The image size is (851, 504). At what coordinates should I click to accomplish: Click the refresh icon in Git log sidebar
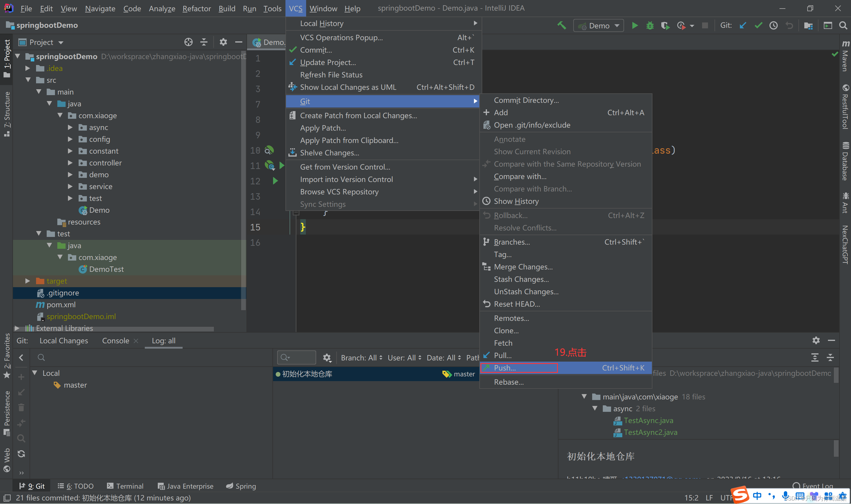(x=21, y=454)
